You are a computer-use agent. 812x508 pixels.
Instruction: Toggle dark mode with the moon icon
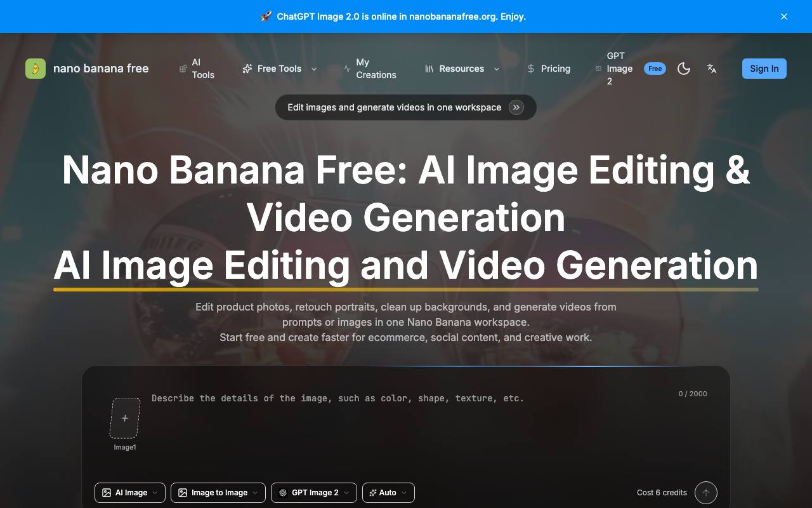coord(684,69)
